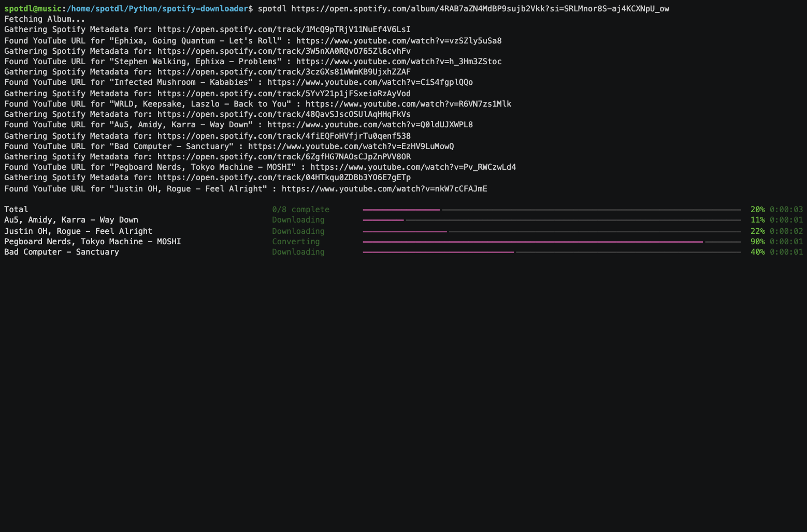Image resolution: width=807 pixels, height=532 pixels.
Task: Open YouTube URL for Justin OH Feel Alright
Action: point(384,189)
